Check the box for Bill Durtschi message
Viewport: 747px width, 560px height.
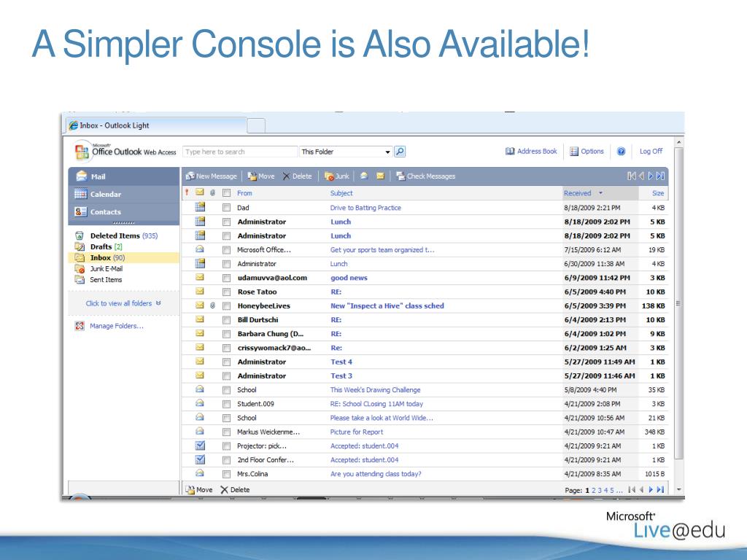[x=226, y=320]
